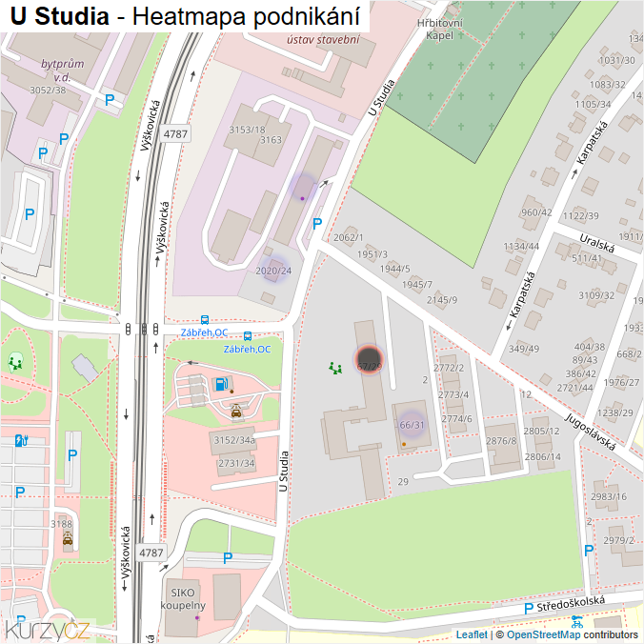Click the house number '3153/18' label

click(248, 130)
